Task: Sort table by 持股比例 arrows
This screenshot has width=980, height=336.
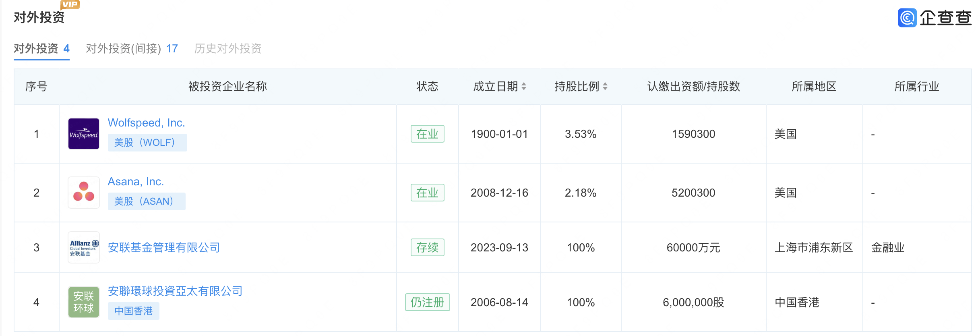Action: [x=605, y=86]
